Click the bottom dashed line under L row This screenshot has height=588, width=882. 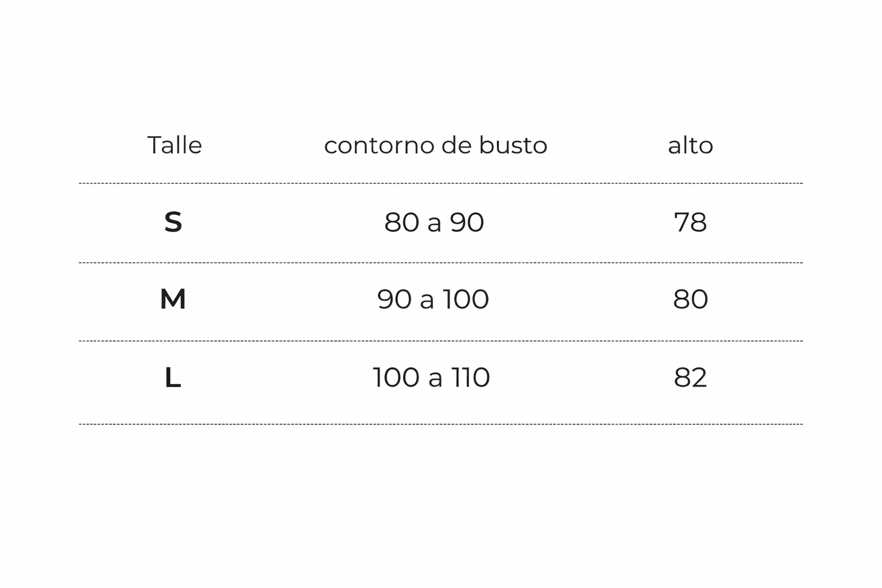point(440,424)
